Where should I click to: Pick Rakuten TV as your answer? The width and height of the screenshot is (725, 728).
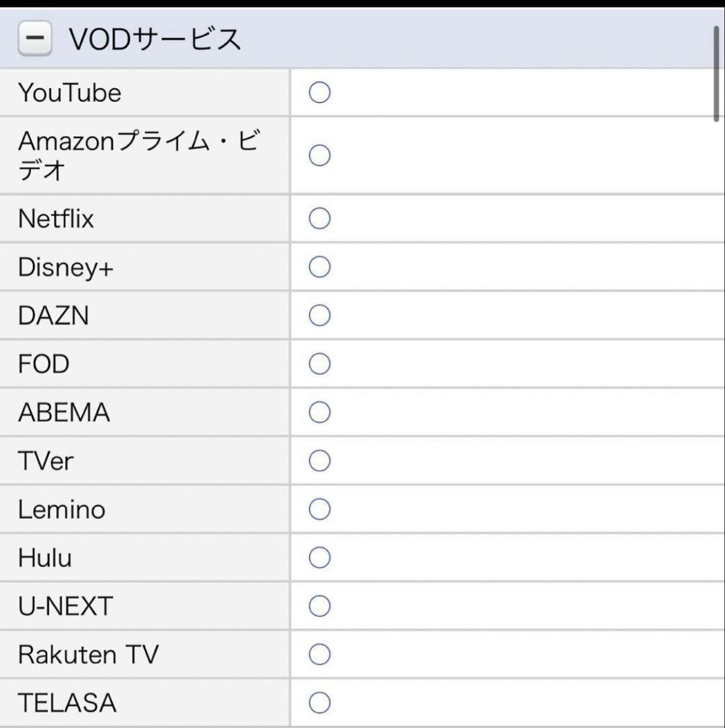click(318, 654)
